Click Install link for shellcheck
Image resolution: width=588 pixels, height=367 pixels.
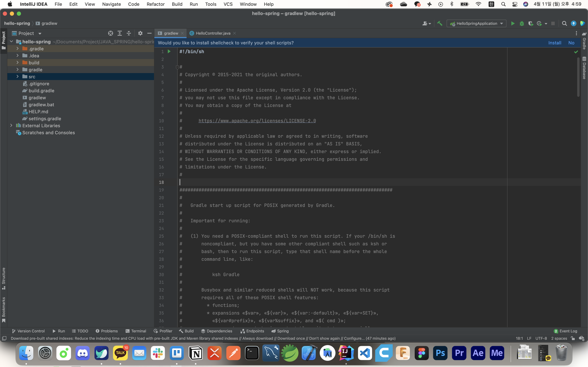click(x=554, y=43)
